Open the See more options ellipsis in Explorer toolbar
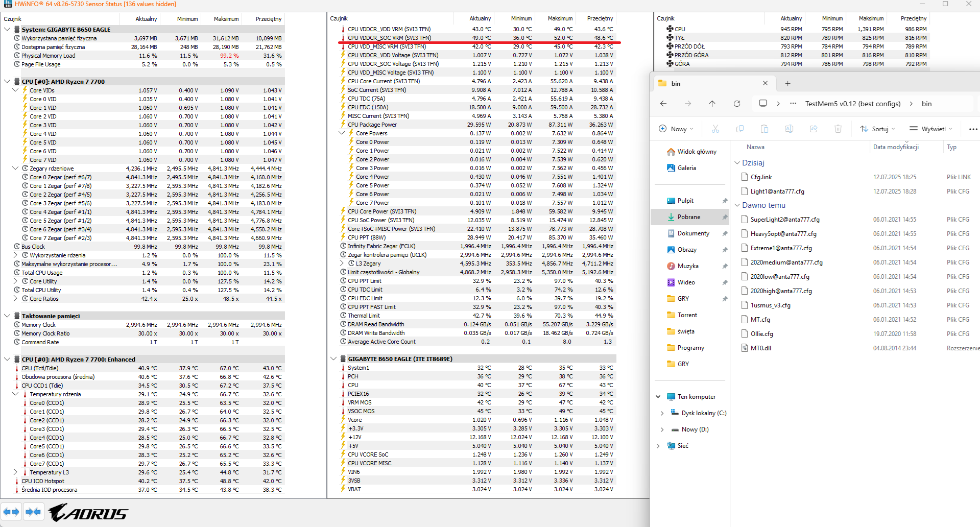980x527 pixels. [972, 129]
